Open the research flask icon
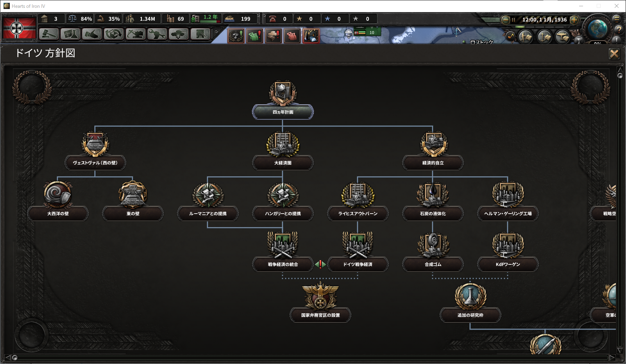Viewport: 626px width, 364px height. point(70,34)
